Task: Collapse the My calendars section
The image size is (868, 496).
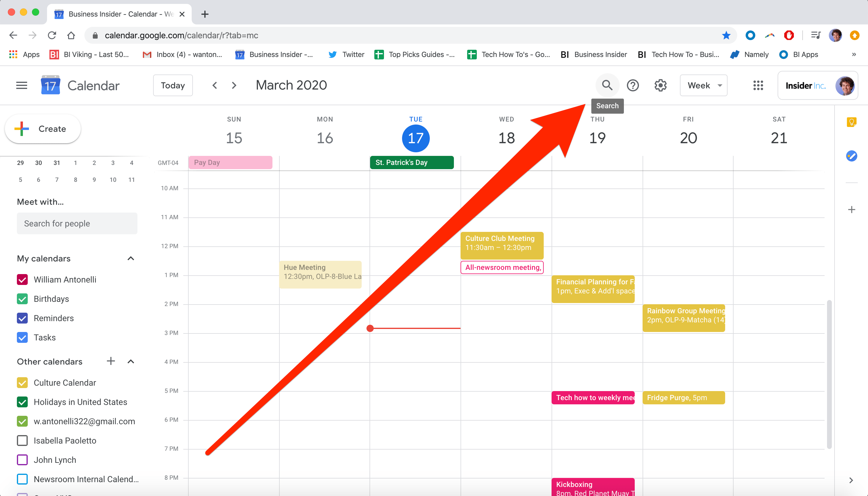Action: click(x=131, y=259)
